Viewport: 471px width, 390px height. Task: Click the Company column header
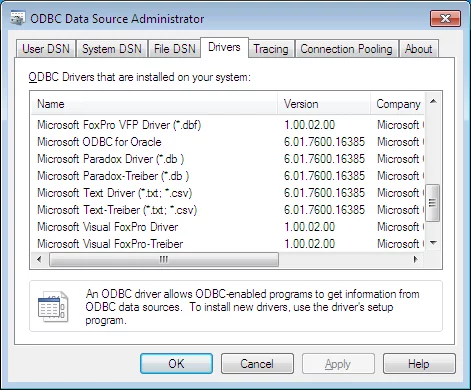397,104
